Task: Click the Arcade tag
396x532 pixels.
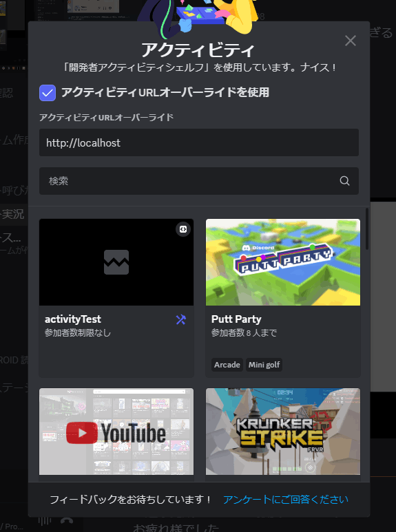Action: tap(227, 365)
